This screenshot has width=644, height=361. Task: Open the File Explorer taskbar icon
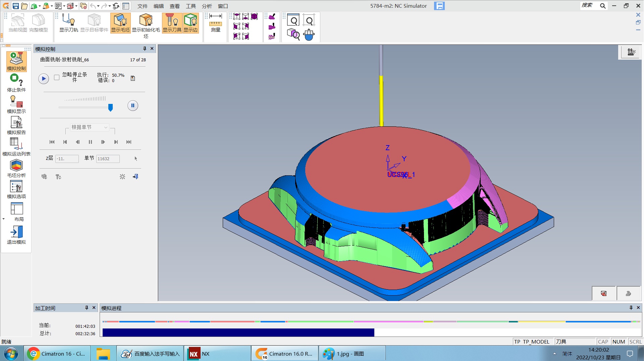pos(103,354)
